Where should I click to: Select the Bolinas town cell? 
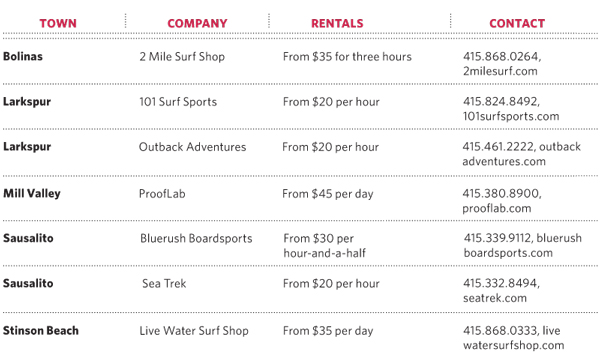coord(23,57)
